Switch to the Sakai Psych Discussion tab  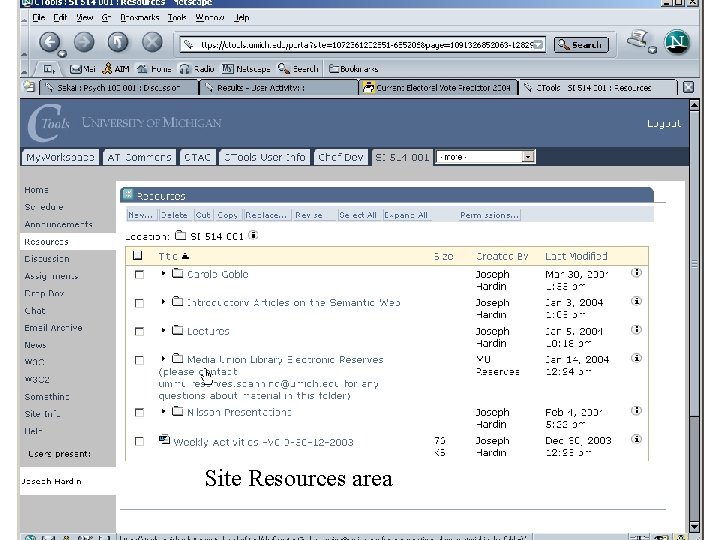coord(118,87)
